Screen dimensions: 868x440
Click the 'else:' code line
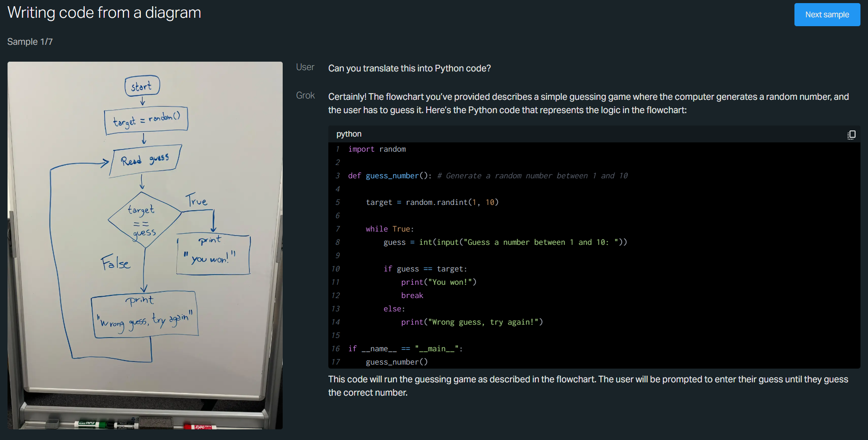(x=394, y=309)
